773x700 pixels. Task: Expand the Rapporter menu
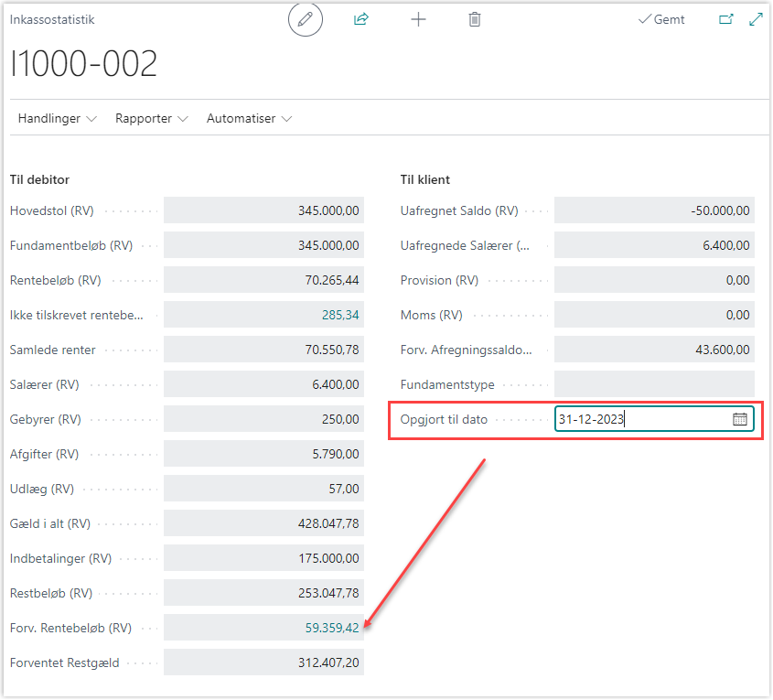pyautogui.click(x=151, y=119)
